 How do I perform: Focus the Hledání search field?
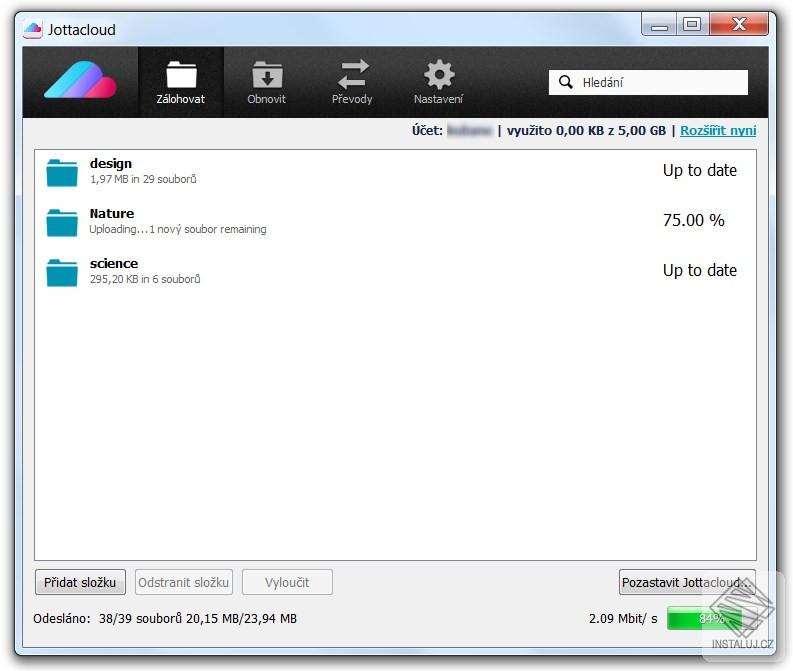pyautogui.click(x=648, y=82)
